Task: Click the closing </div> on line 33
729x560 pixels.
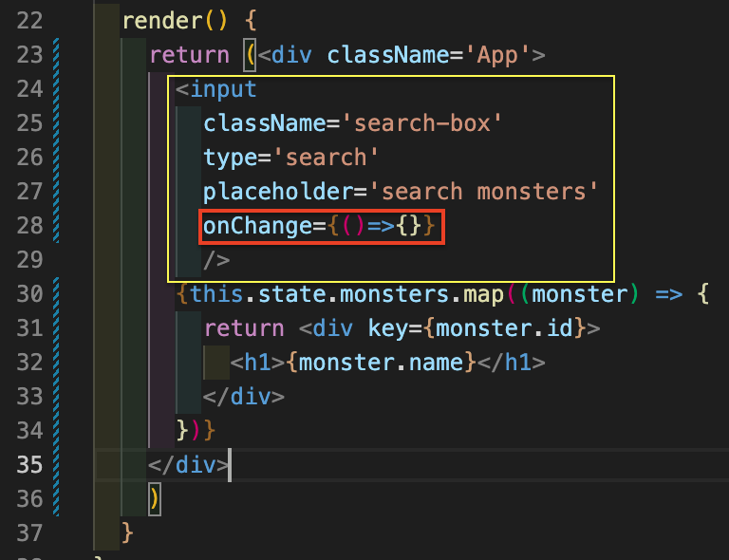Action: [x=244, y=397]
